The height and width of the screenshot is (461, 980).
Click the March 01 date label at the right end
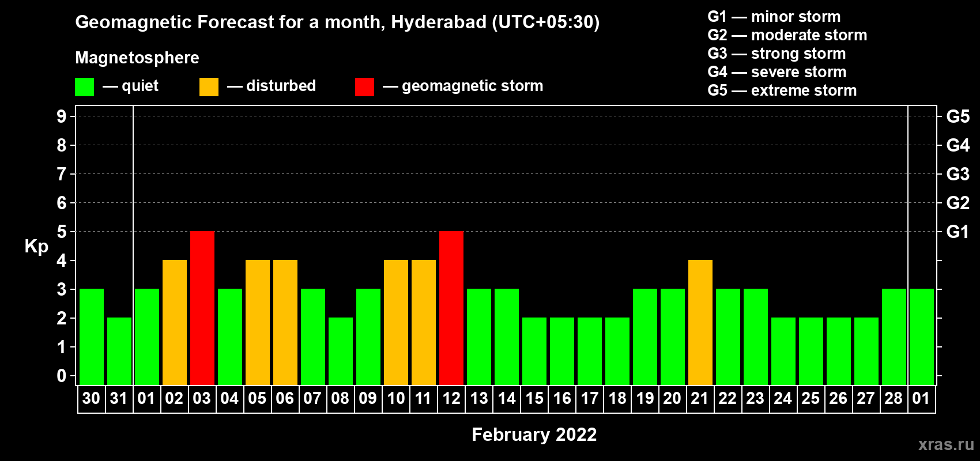[x=921, y=398]
